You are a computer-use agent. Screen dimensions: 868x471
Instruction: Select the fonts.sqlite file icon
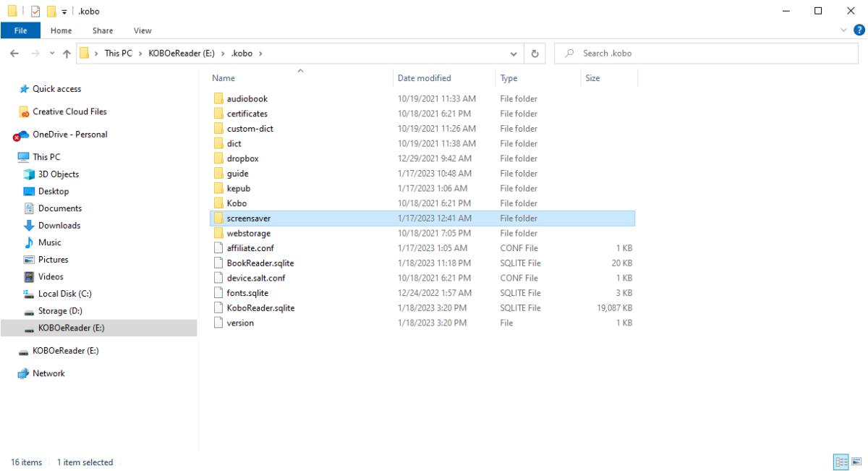click(x=219, y=293)
